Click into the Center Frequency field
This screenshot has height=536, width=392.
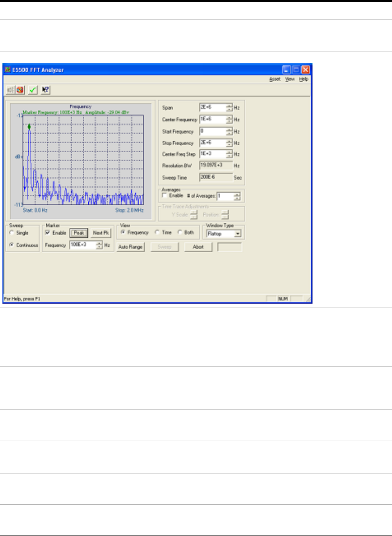pyautogui.click(x=212, y=120)
